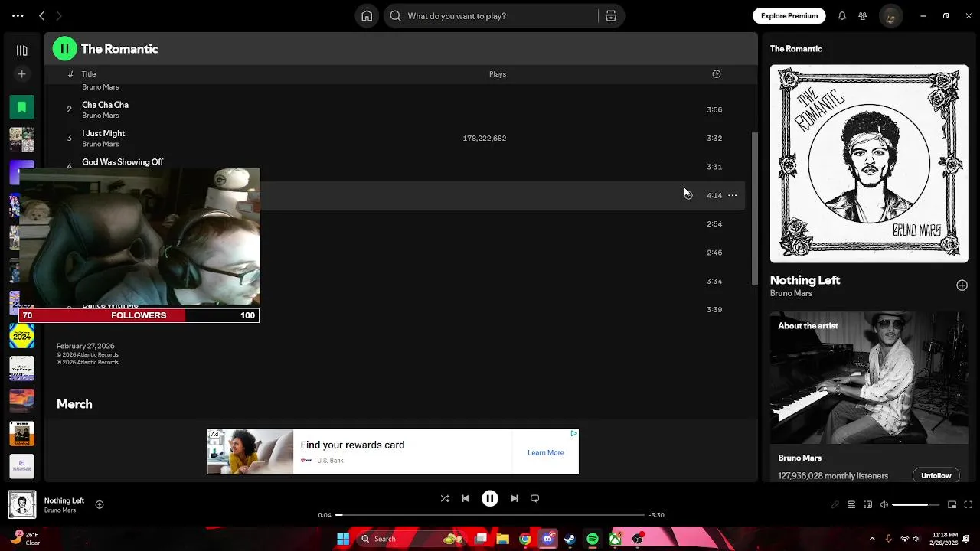Image resolution: width=980 pixels, height=551 pixels.
Task: Seek on the song progress bar
Action: point(490,515)
